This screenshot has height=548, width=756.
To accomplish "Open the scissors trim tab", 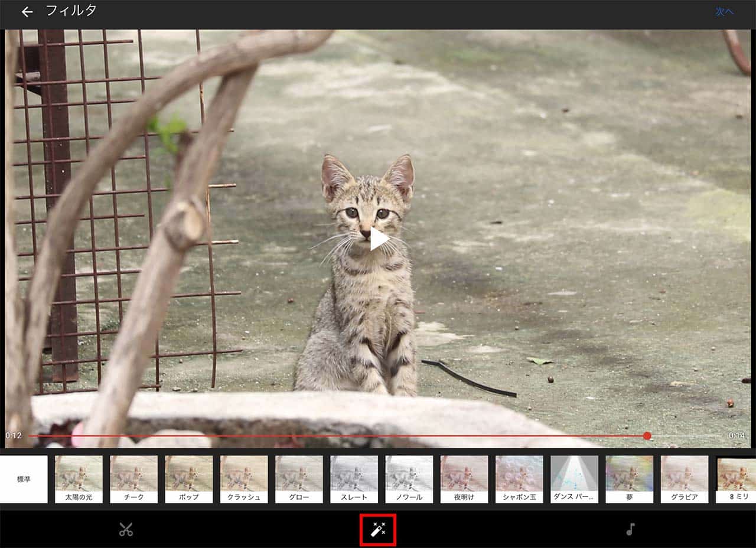I will pos(126,529).
